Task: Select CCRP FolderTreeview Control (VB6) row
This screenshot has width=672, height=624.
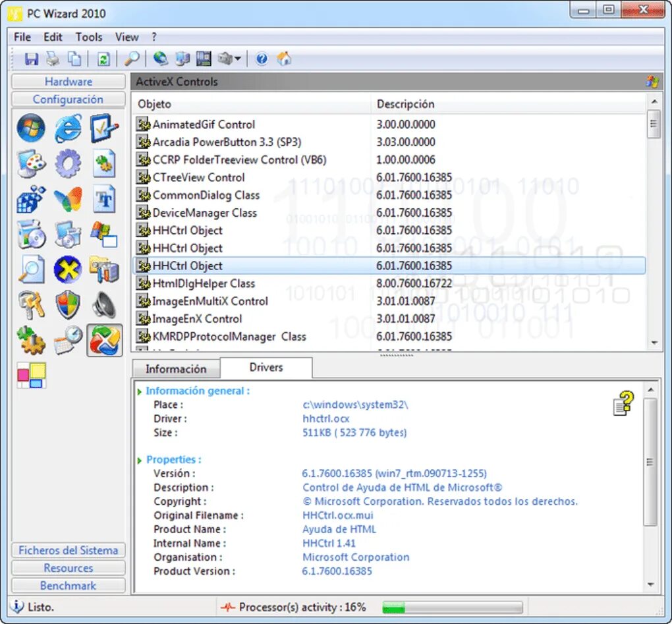Action: tap(389, 160)
